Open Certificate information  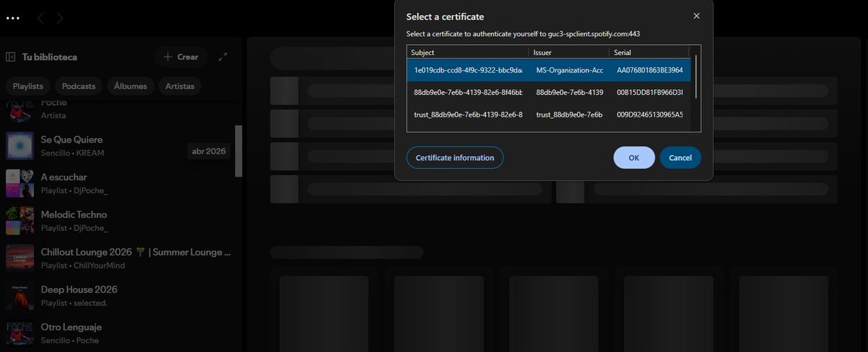pyautogui.click(x=455, y=158)
